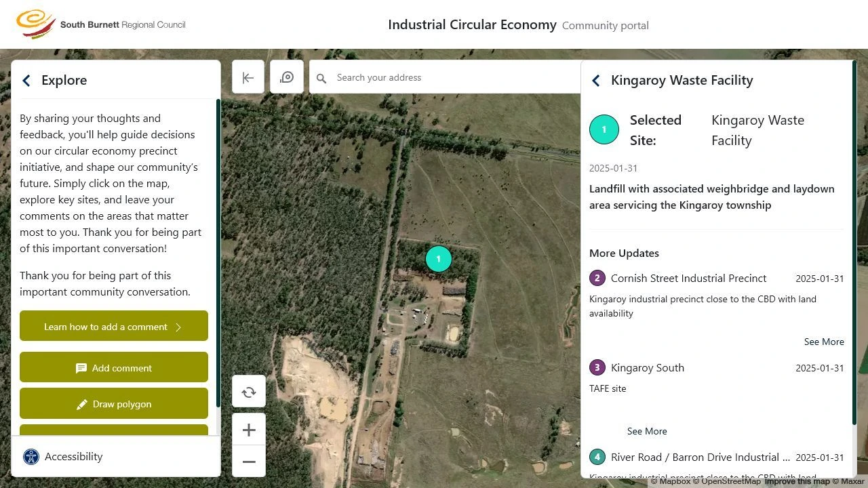Click the TAFE site description

[x=608, y=388]
